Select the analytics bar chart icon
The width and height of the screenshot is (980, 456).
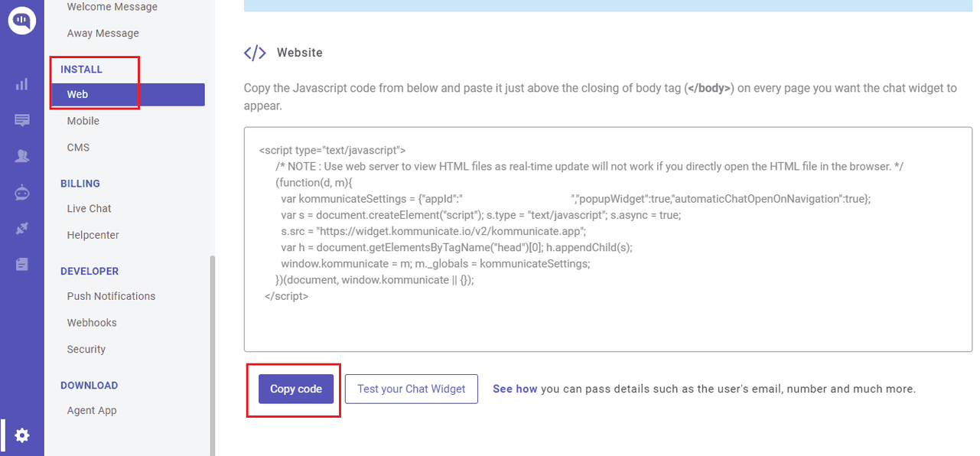pyautogui.click(x=21, y=83)
